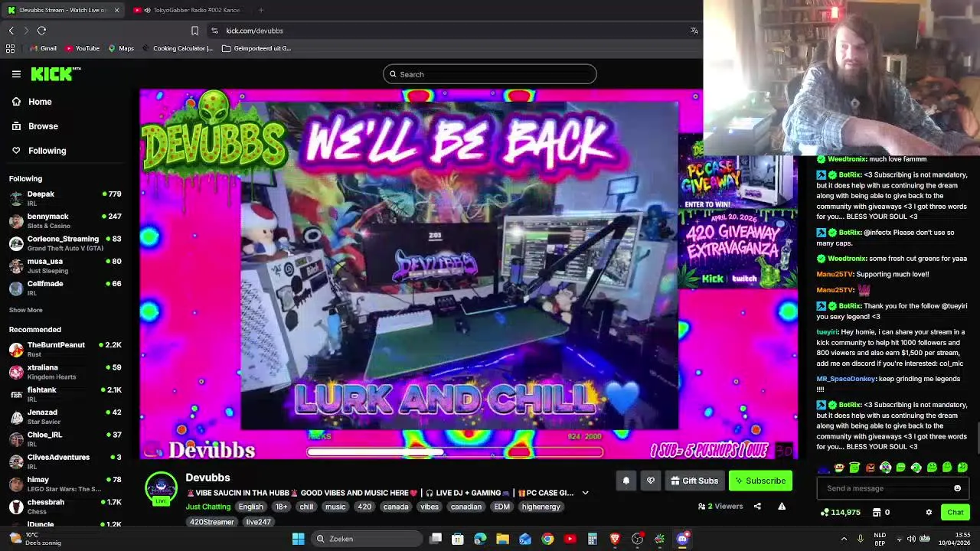Click the stream video player
The width and height of the screenshot is (980, 551).
coord(469,274)
